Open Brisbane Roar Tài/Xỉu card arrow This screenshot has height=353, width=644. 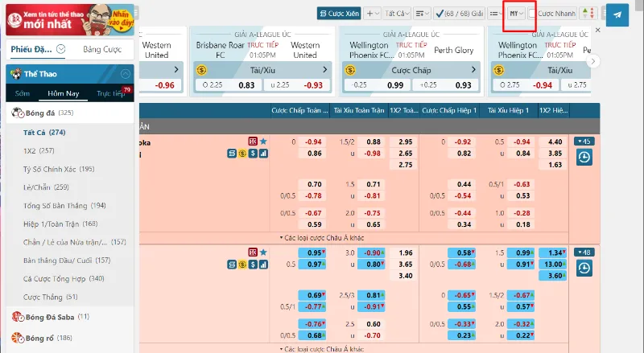coord(325,70)
